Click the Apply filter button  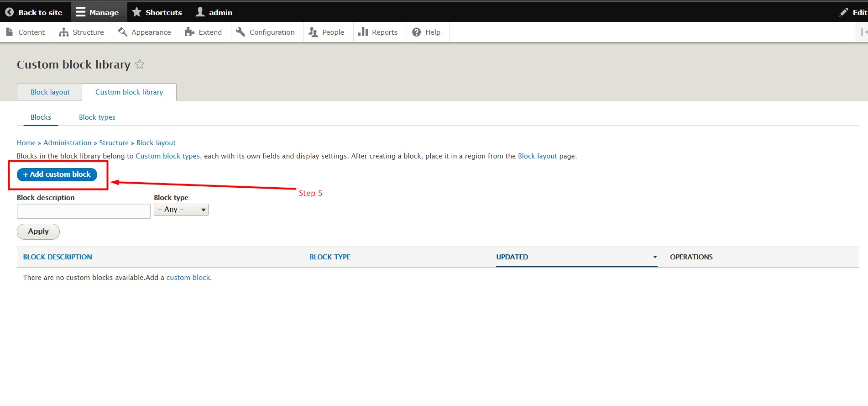(x=38, y=232)
